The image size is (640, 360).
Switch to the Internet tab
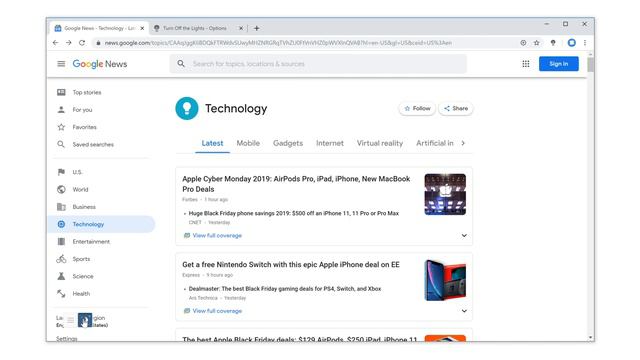tap(330, 143)
